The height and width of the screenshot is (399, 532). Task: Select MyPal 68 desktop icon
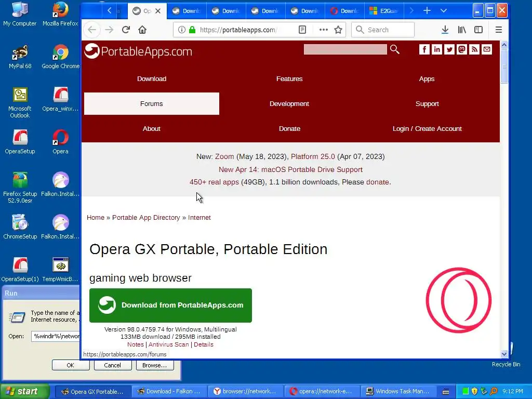click(x=20, y=57)
